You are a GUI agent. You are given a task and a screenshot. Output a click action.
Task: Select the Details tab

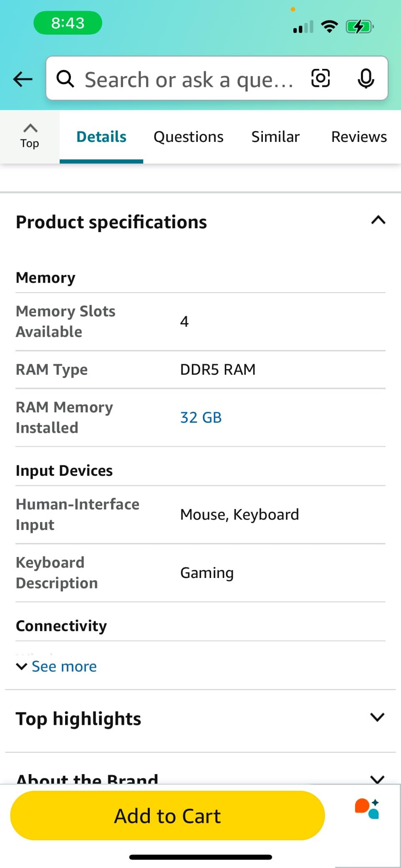(101, 136)
